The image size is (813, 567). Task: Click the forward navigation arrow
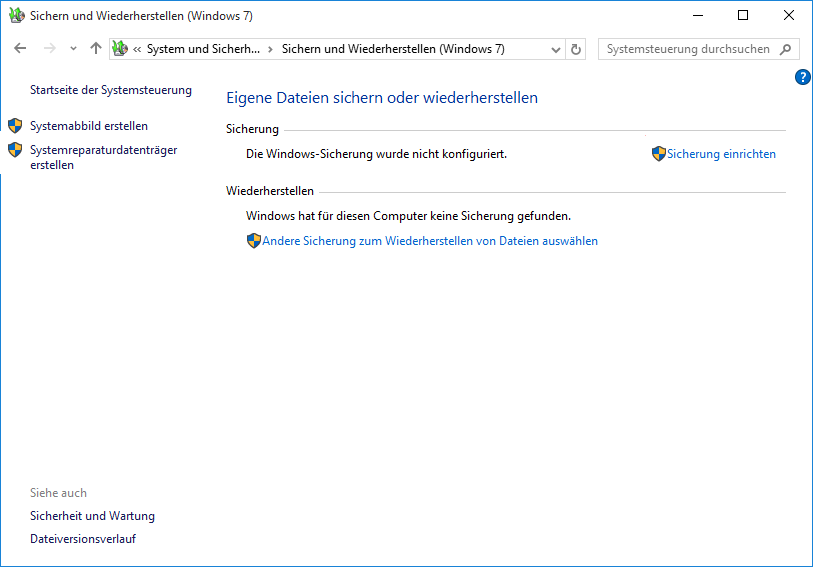pyautogui.click(x=49, y=49)
